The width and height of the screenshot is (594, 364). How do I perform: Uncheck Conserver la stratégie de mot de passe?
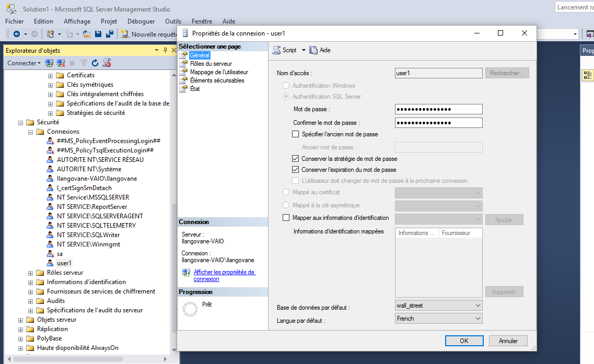(296, 158)
